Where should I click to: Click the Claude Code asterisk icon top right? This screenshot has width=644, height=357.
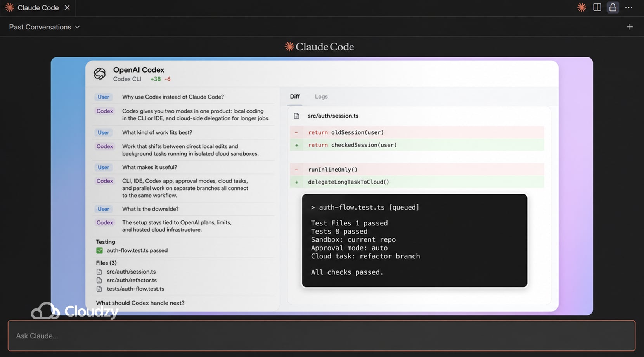click(x=582, y=7)
